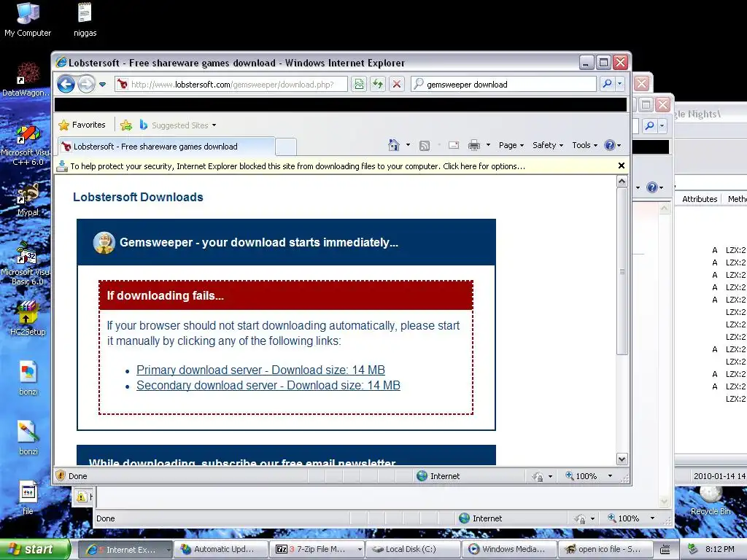Image resolution: width=747 pixels, height=560 pixels.
Task: Open a new blank tab
Action: point(286,147)
